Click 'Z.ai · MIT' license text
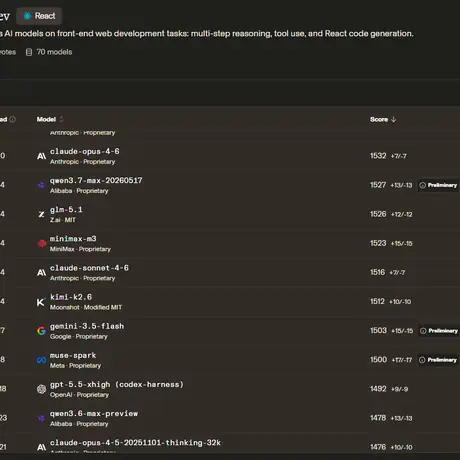This screenshot has width=460, height=460. 63,220
